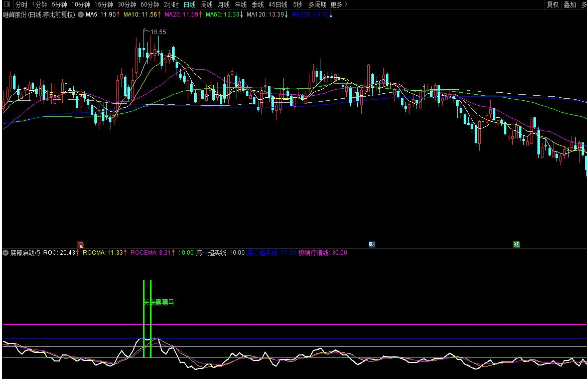Expand the 更多 periods dropdown

pyautogui.click(x=339, y=4)
